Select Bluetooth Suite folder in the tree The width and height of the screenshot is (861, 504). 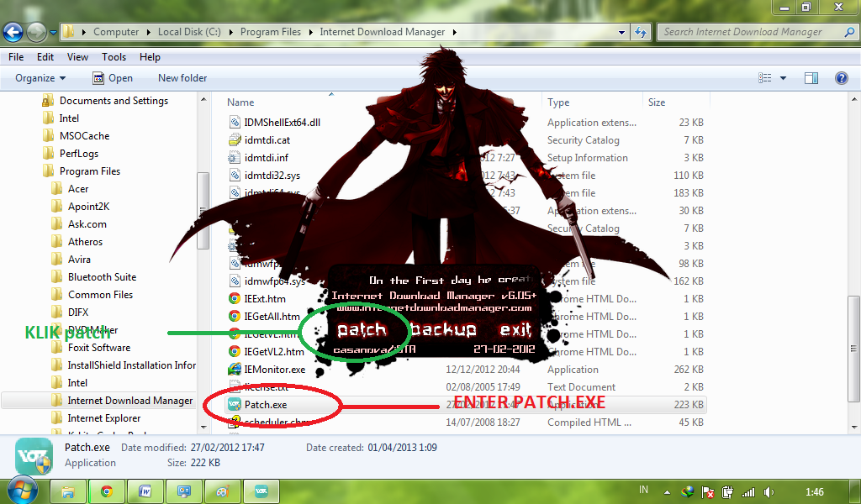coord(102,277)
